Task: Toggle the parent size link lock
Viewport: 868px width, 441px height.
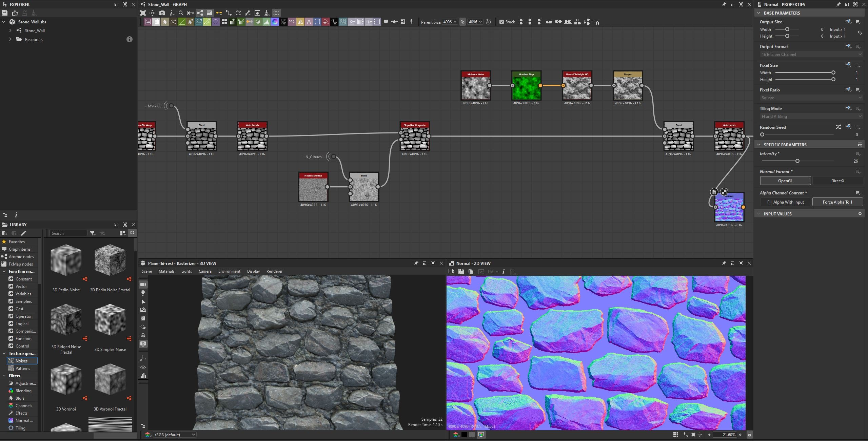Action: coord(462,22)
